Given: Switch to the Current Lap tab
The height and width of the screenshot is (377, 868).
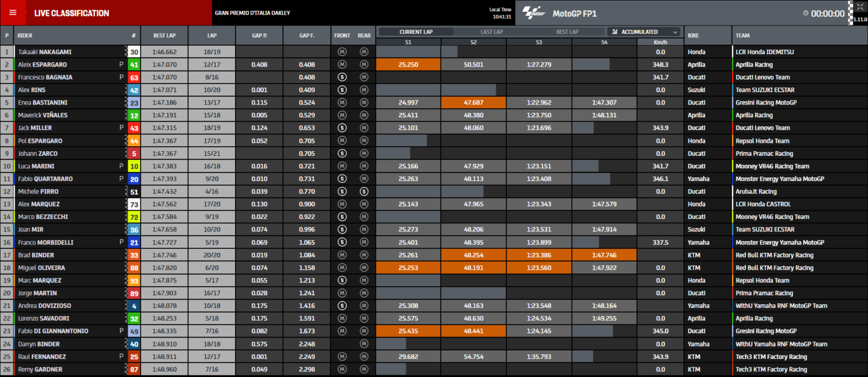Looking at the screenshot, I should [x=416, y=32].
